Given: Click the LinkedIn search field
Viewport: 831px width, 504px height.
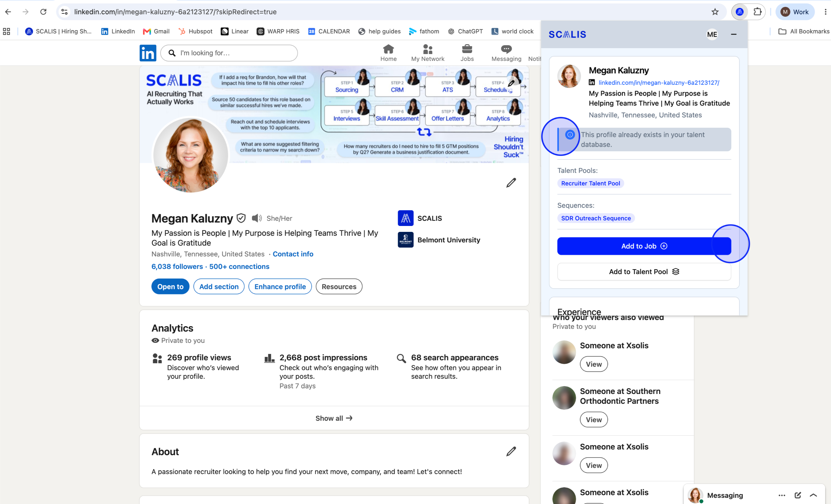Looking at the screenshot, I should [229, 53].
